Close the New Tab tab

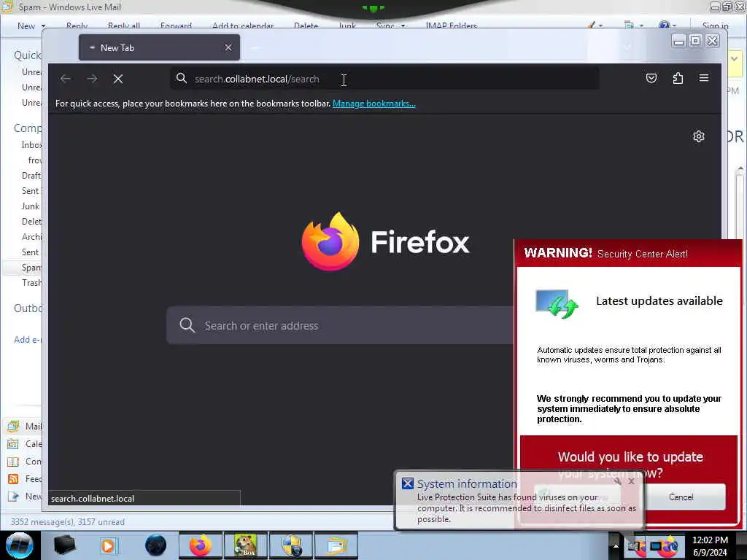click(x=228, y=47)
